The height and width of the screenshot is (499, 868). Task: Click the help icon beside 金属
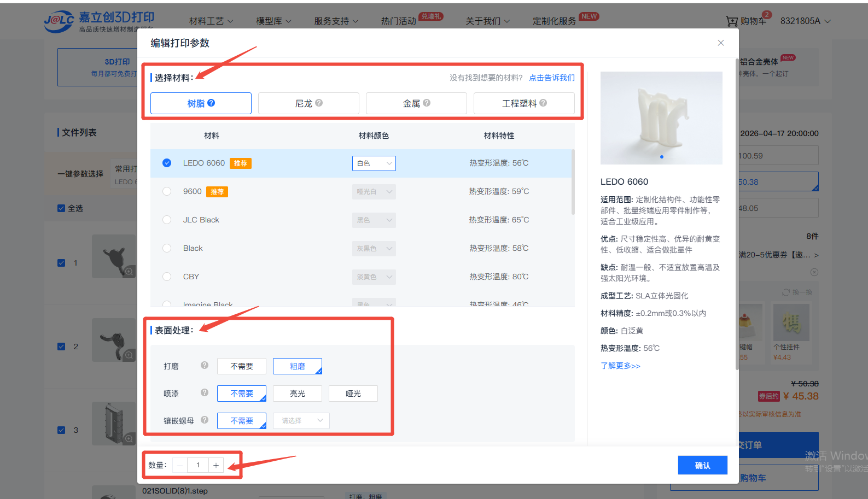click(x=427, y=103)
